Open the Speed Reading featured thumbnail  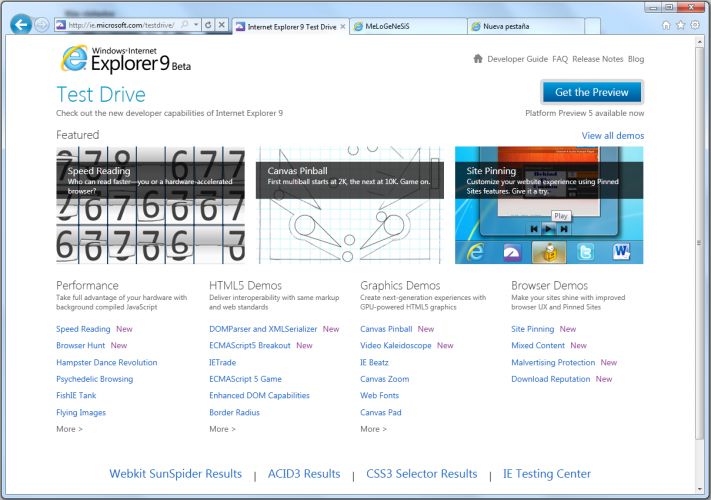pyautogui.click(x=151, y=205)
